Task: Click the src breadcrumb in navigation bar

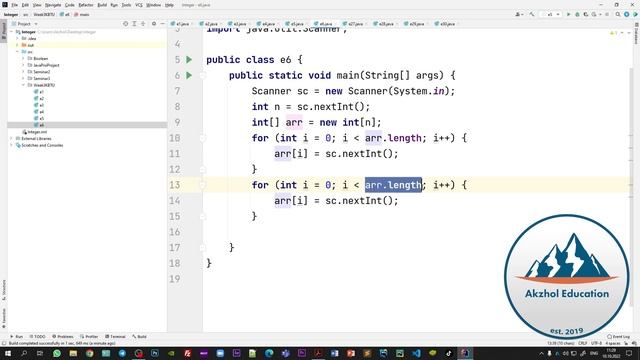Action: [25, 14]
